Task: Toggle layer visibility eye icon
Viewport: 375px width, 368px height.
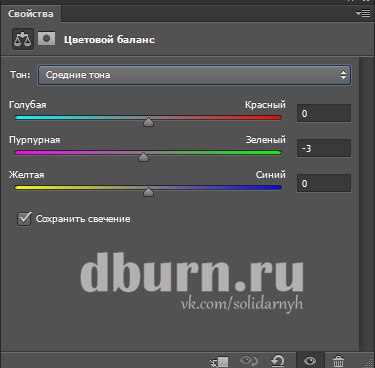Action: pyautogui.click(x=310, y=361)
